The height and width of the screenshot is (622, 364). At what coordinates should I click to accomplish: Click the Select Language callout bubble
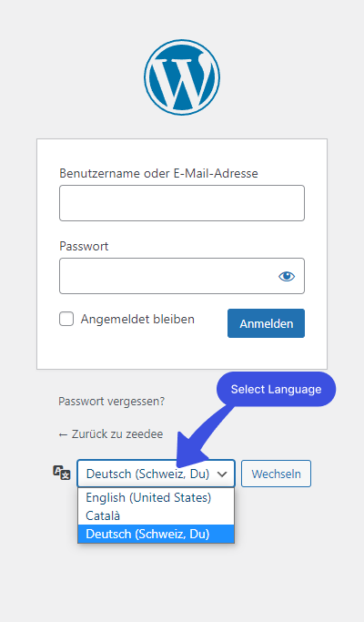point(276,389)
